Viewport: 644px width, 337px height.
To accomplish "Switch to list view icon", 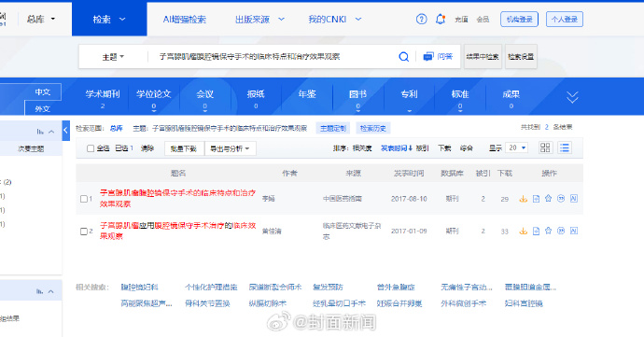I will [x=565, y=147].
